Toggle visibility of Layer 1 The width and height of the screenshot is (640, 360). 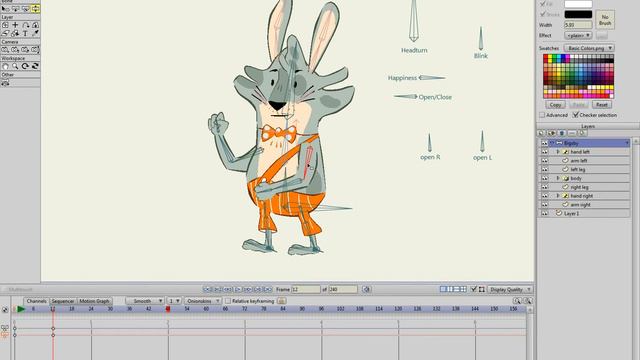pyautogui.click(x=544, y=213)
